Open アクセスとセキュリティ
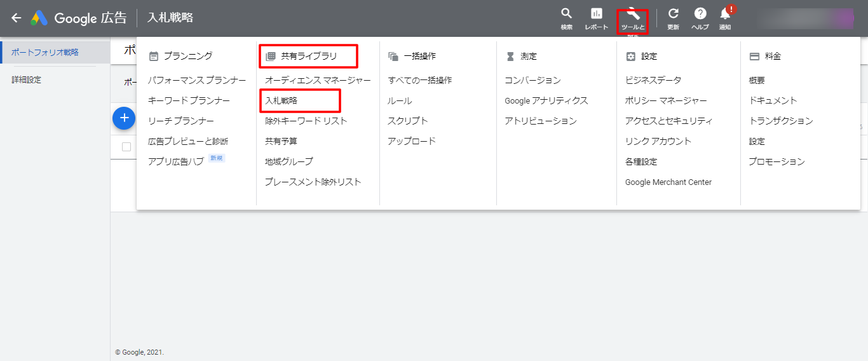 tap(669, 121)
